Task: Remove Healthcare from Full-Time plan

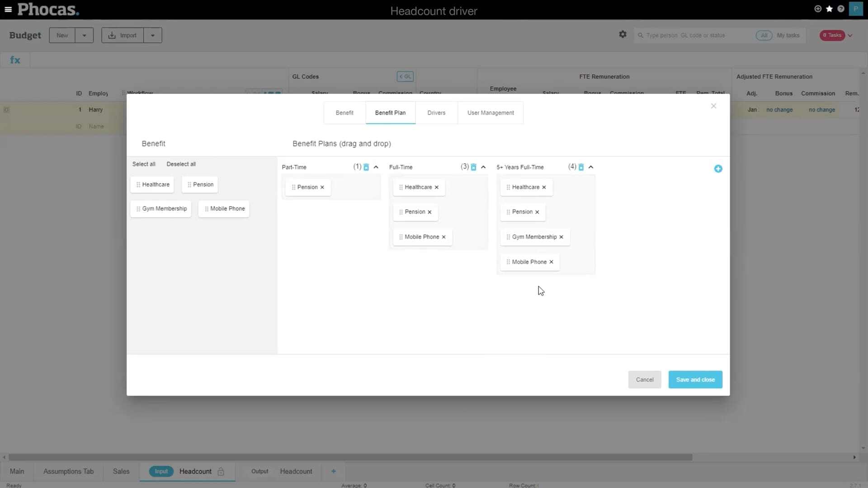Action: click(x=437, y=187)
